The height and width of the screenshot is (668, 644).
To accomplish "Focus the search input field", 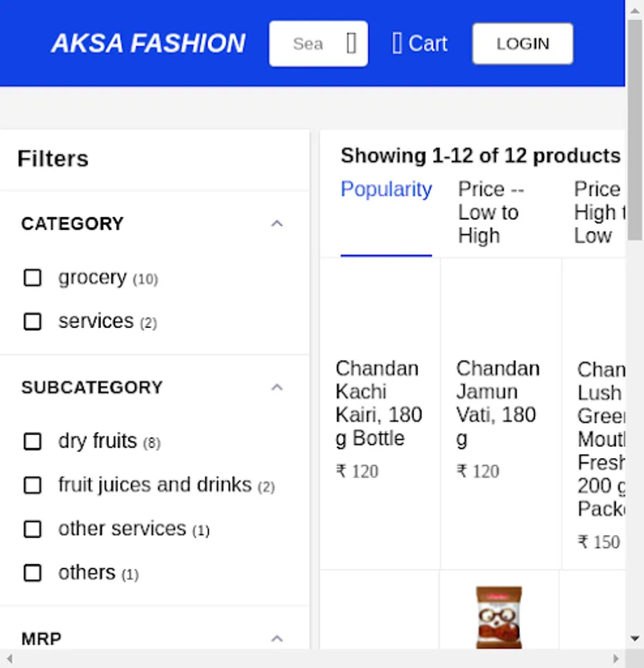I will coord(308,44).
